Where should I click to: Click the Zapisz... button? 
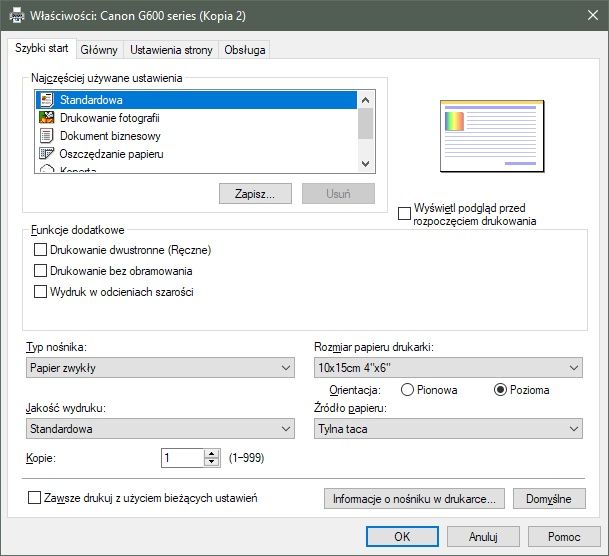coord(255,193)
